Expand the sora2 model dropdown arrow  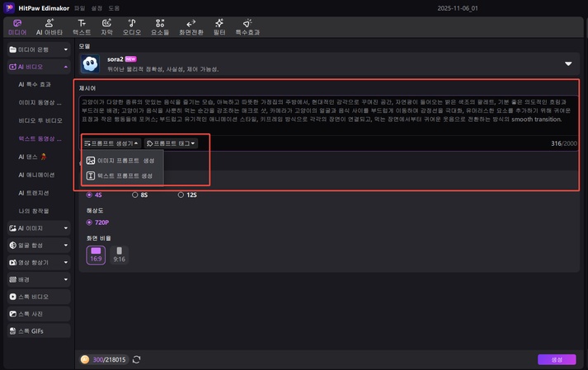pyautogui.click(x=568, y=63)
